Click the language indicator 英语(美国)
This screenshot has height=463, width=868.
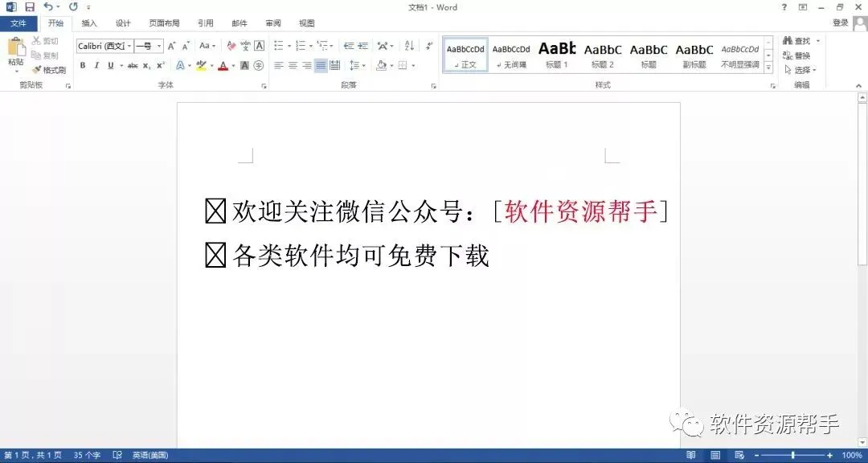point(150,455)
